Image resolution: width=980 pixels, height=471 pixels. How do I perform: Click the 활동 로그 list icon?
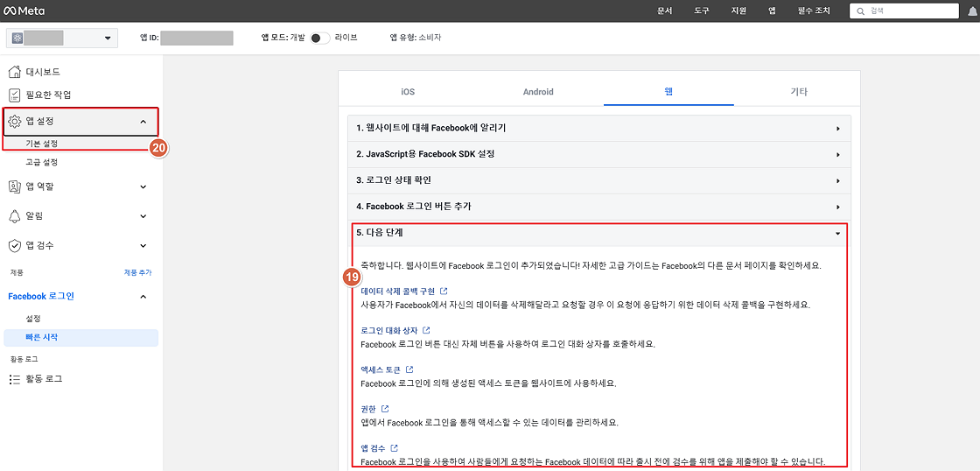(15, 378)
